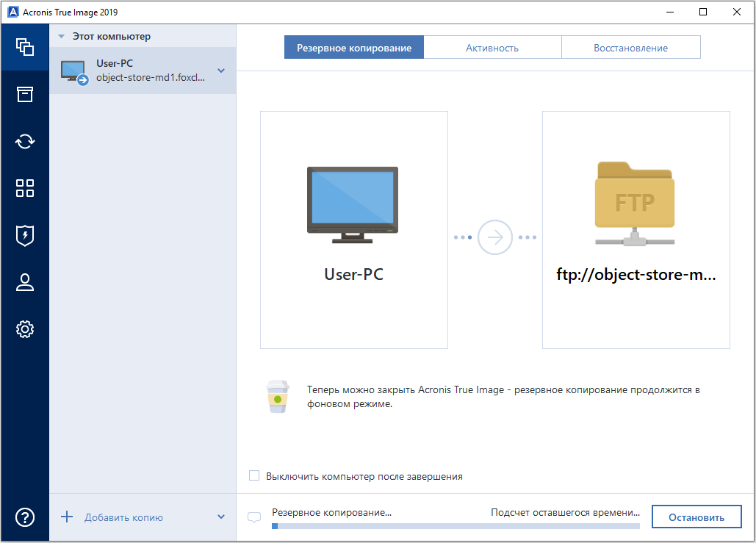
Task: Open the Tools grid icon
Action: point(24,188)
